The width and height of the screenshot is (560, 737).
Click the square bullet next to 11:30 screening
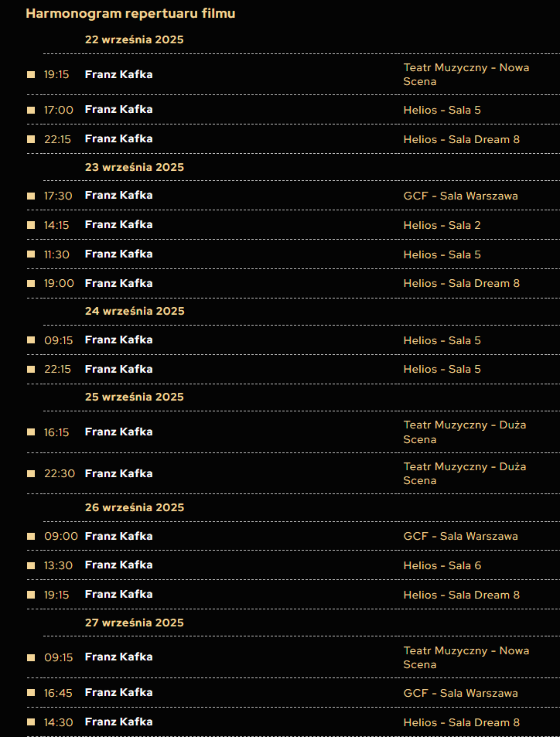(31, 254)
